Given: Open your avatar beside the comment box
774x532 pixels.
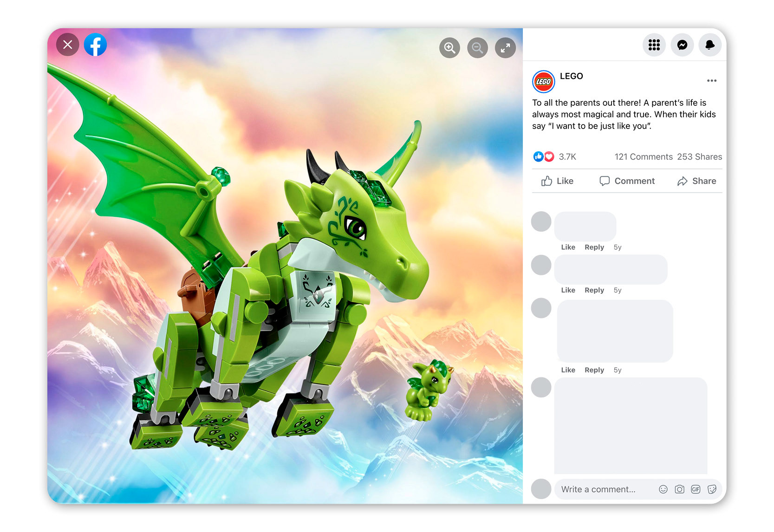Looking at the screenshot, I should tap(541, 489).
